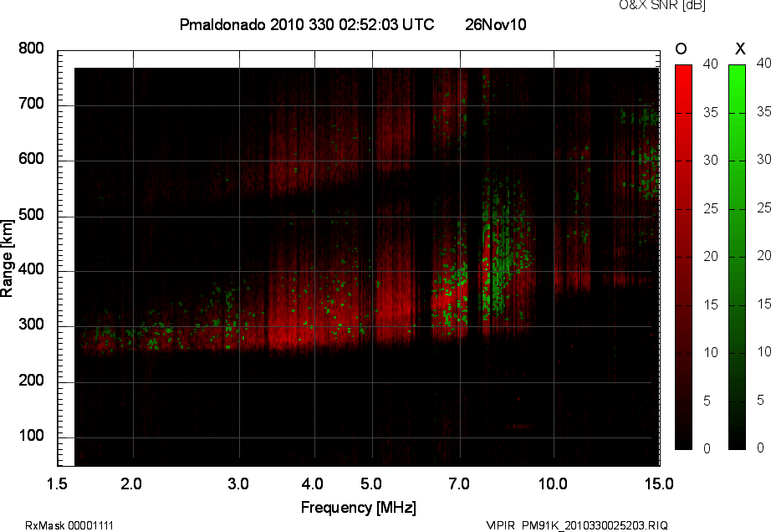This screenshot has width=771, height=532.
Task: Click the 'VIPIR PM91K_2010330025203.RIQ' file name
Action: click(x=577, y=525)
